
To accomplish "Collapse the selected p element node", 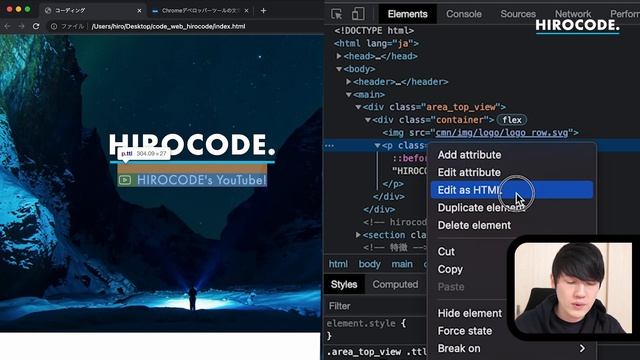I will click(378, 145).
